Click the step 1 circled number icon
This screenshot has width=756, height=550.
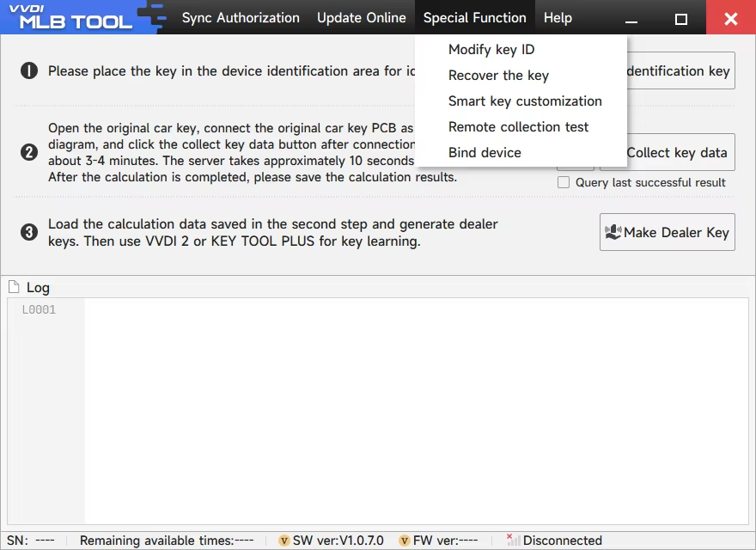tap(29, 71)
